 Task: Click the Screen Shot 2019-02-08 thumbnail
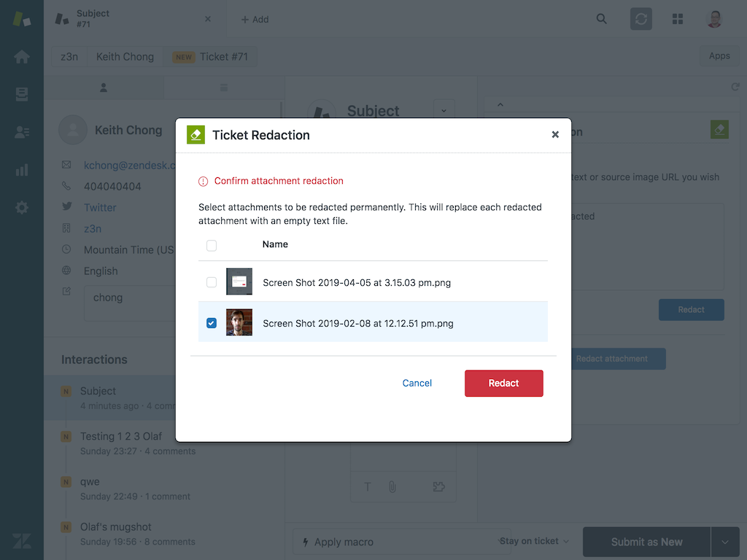click(239, 322)
